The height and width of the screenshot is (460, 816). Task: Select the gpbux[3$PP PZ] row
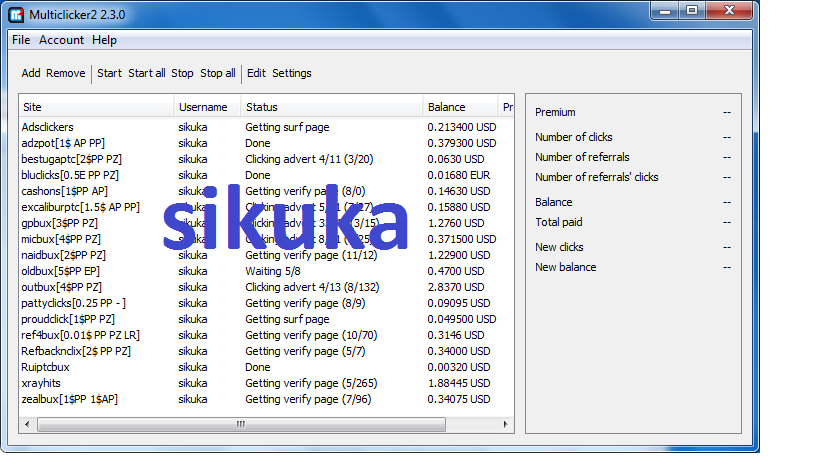point(266,223)
